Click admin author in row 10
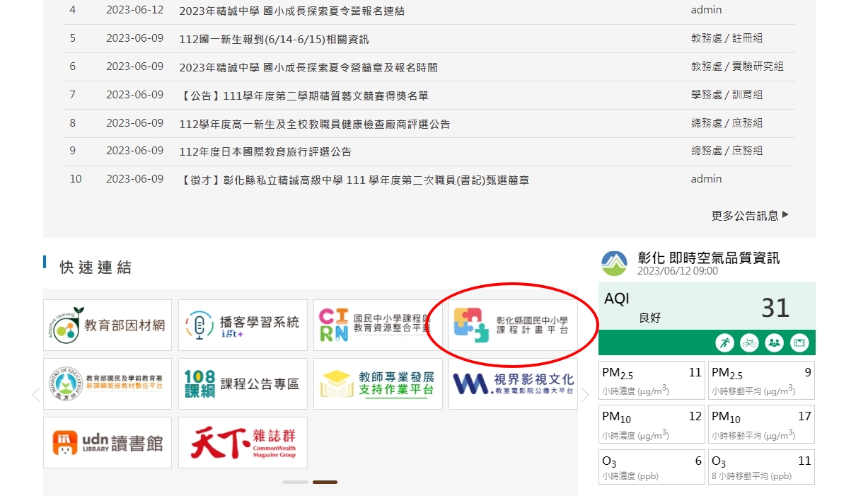 707,179
